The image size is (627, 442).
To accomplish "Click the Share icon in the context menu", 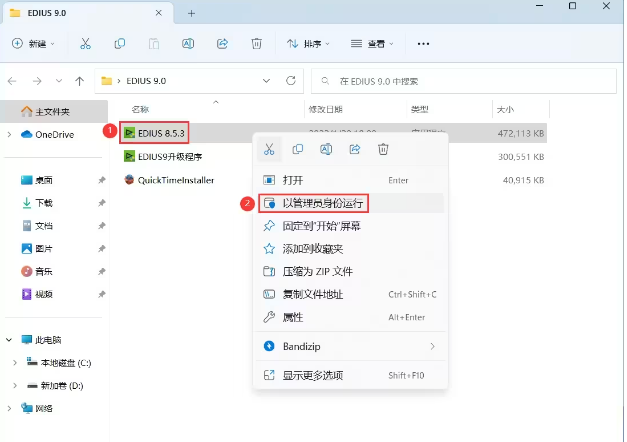I will click(x=355, y=149).
